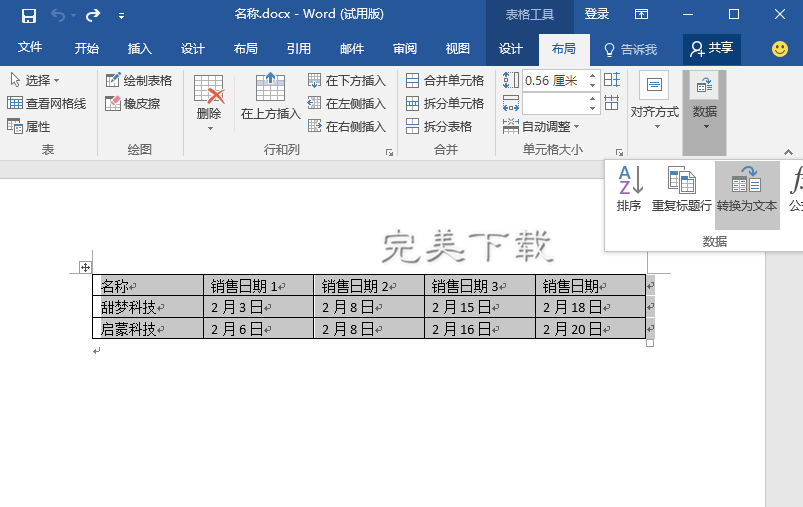803x507 pixels.
Task: Click the table cell 销售日期 3
Action: click(480, 285)
